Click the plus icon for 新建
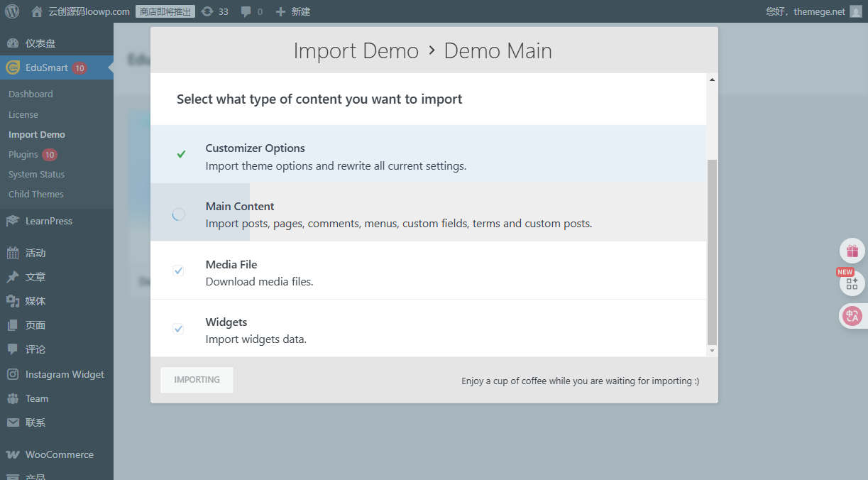 [280, 11]
